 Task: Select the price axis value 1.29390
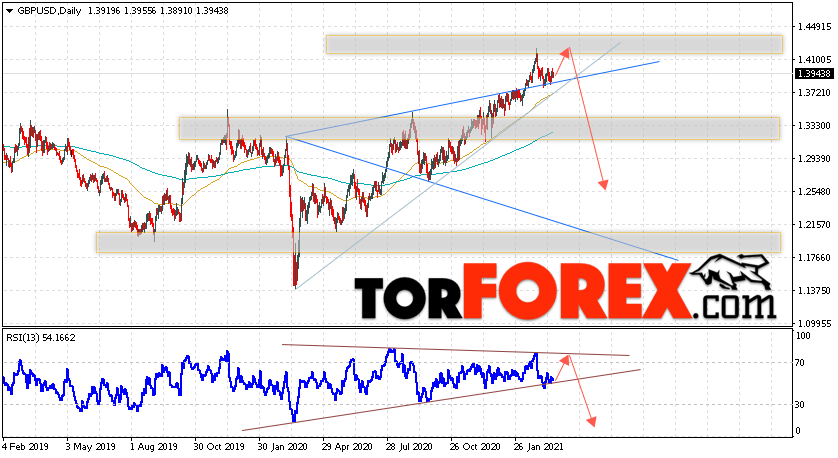(x=814, y=159)
